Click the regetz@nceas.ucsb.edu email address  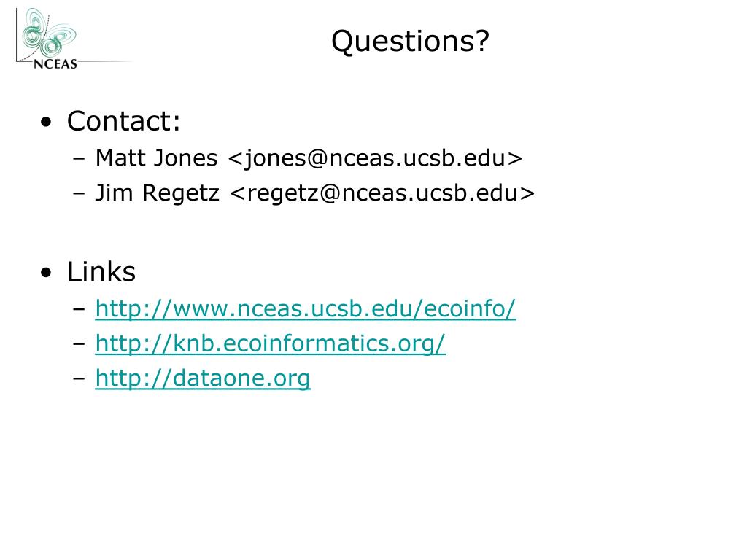(382, 193)
